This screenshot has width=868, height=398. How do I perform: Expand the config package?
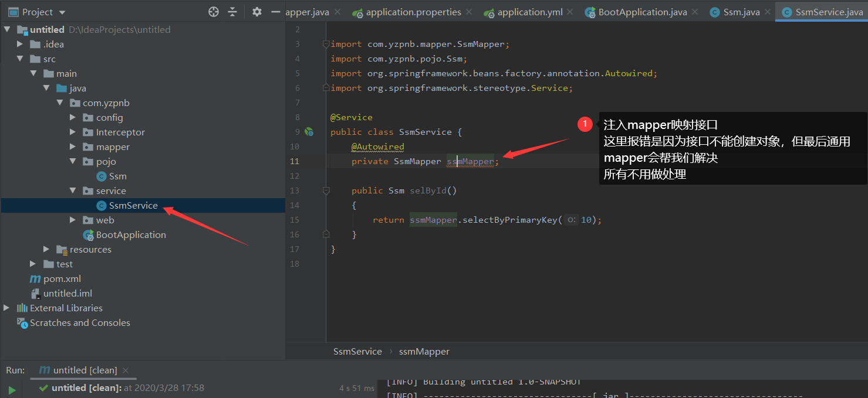tap(73, 117)
